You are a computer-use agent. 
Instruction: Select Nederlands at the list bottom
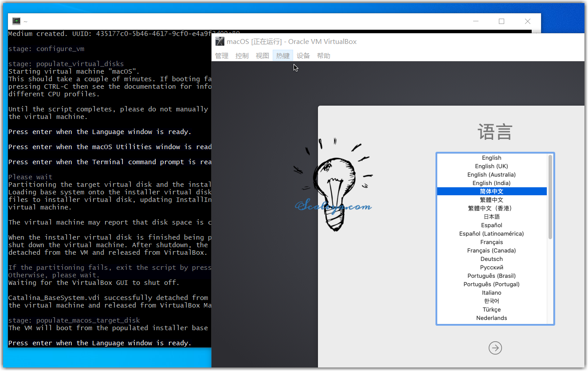[x=491, y=318]
